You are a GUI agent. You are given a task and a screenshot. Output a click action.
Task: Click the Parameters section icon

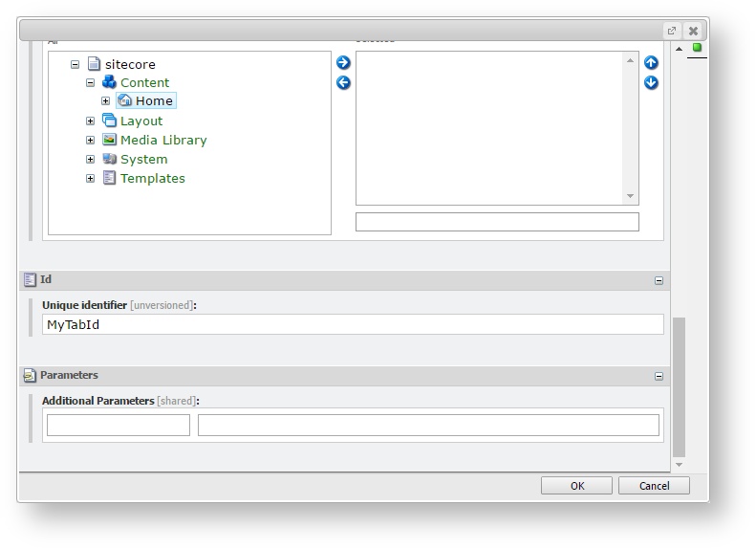30,375
